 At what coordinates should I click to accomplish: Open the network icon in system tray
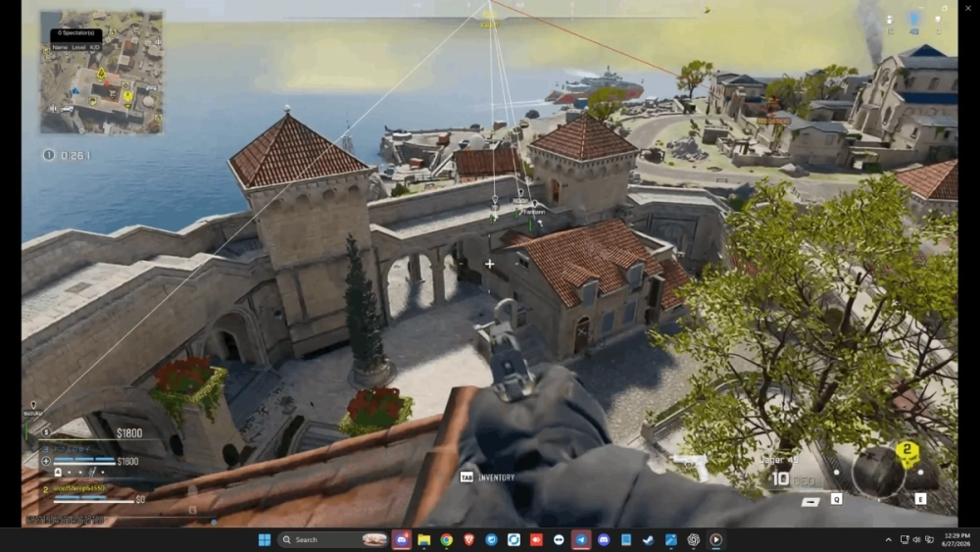point(905,539)
